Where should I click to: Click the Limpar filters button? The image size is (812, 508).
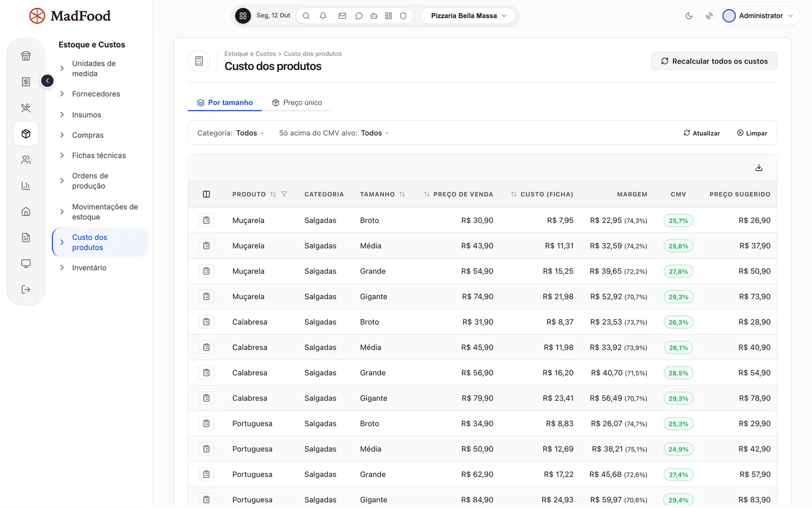752,133
